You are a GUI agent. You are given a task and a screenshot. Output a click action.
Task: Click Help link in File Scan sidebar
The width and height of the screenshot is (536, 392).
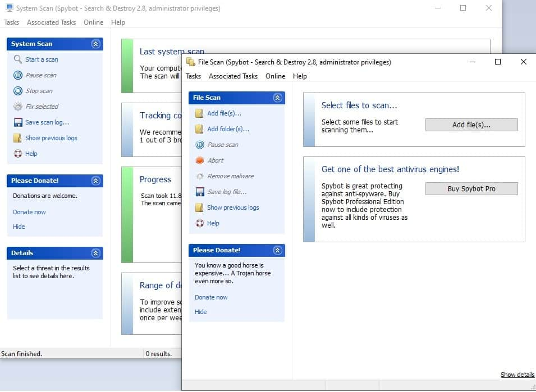coord(213,223)
